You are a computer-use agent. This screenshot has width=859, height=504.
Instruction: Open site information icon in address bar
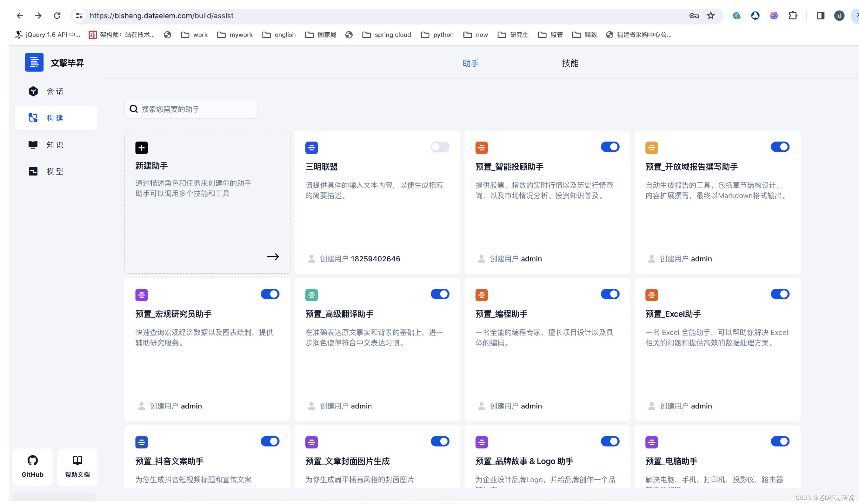tap(79, 16)
